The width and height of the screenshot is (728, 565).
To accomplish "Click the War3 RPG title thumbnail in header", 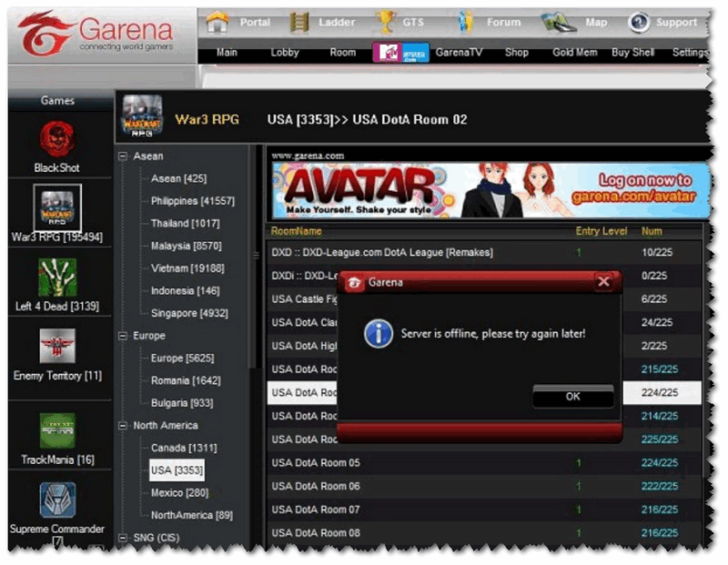I will 142,116.
